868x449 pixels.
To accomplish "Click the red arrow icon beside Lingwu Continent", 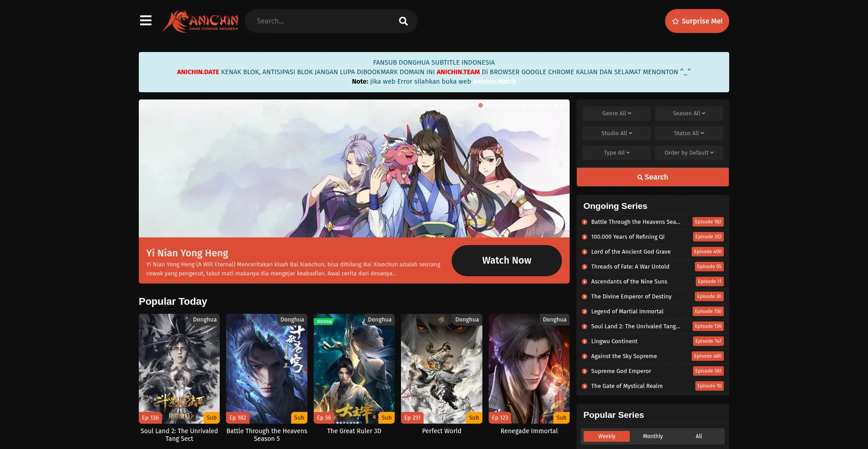I will [x=585, y=341].
